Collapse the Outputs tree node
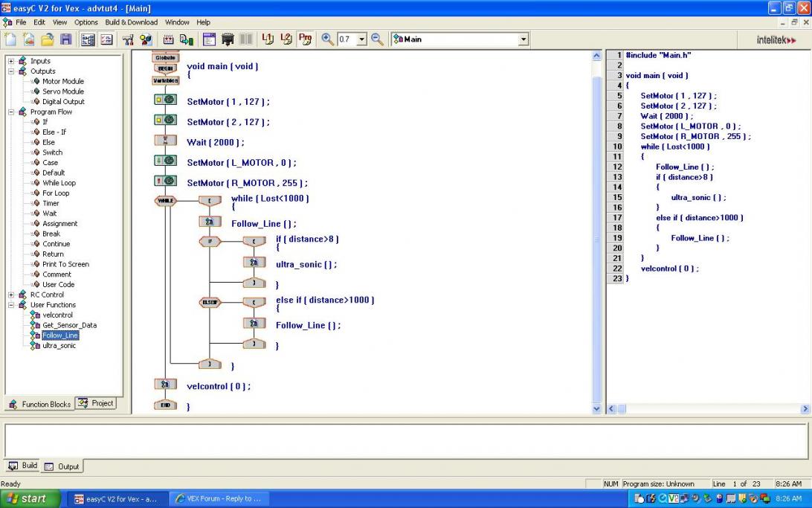The width and height of the screenshot is (812, 508). [x=11, y=71]
